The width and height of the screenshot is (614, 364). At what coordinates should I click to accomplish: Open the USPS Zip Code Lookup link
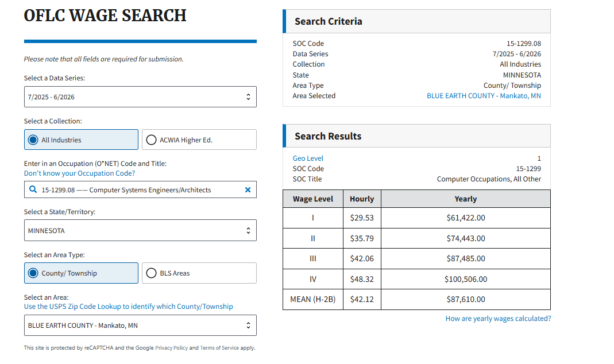(x=128, y=307)
